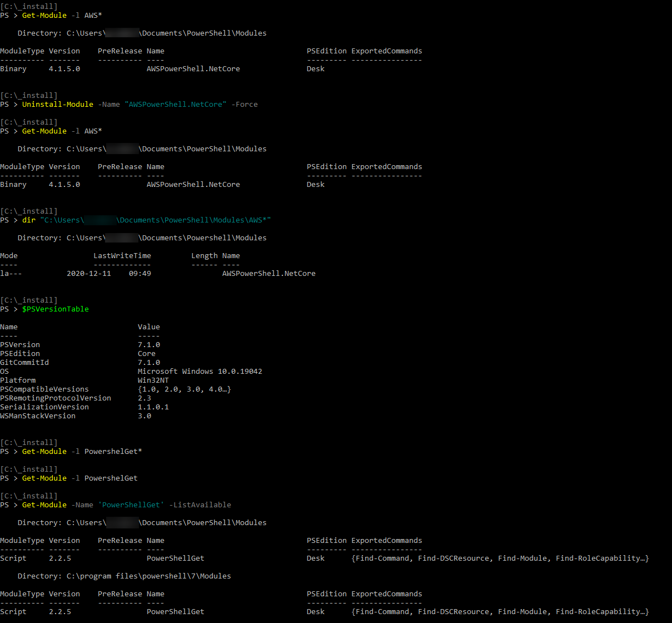
Task: Click the 1.1.0.1 value
Action: 153,407
